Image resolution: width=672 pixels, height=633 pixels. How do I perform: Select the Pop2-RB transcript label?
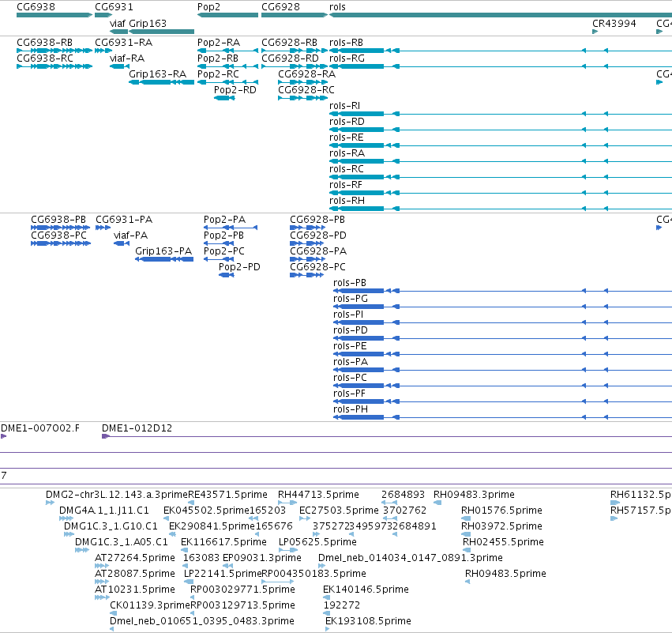[x=218, y=58]
